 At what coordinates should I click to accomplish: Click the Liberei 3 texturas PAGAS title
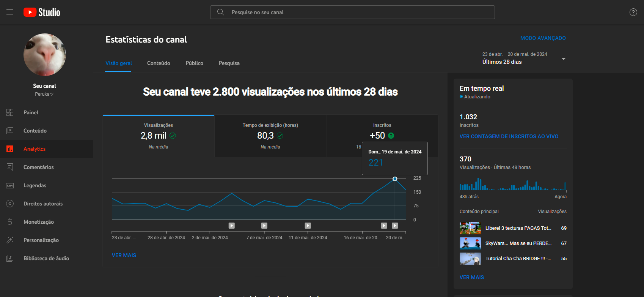coord(518,228)
